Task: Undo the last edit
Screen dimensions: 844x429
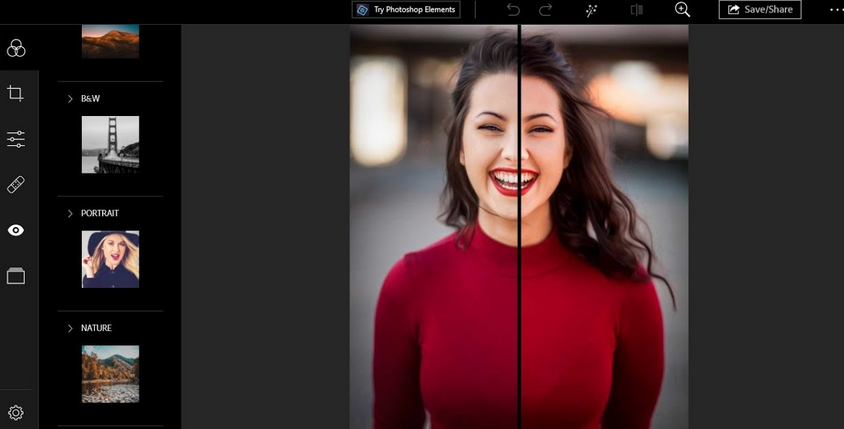Action: coord(513,10)
